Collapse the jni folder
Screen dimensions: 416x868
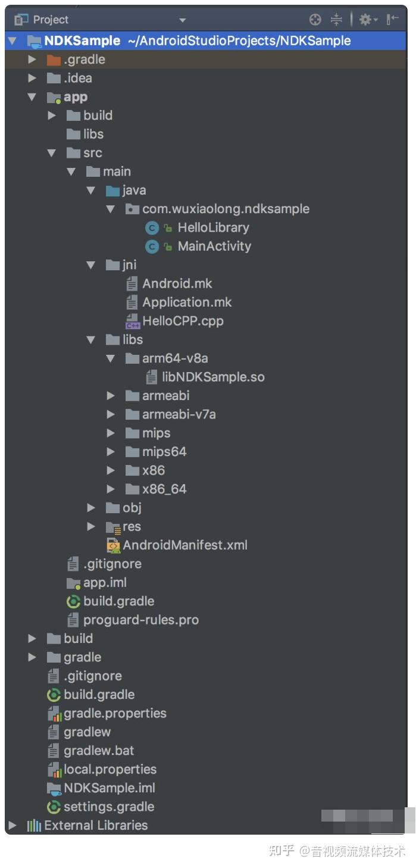pos(91,265)
